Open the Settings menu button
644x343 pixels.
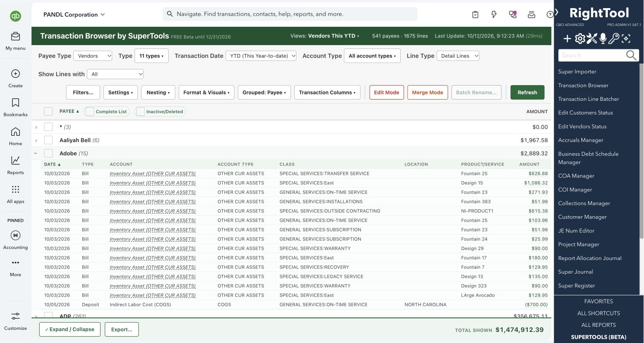click(121, 92)
